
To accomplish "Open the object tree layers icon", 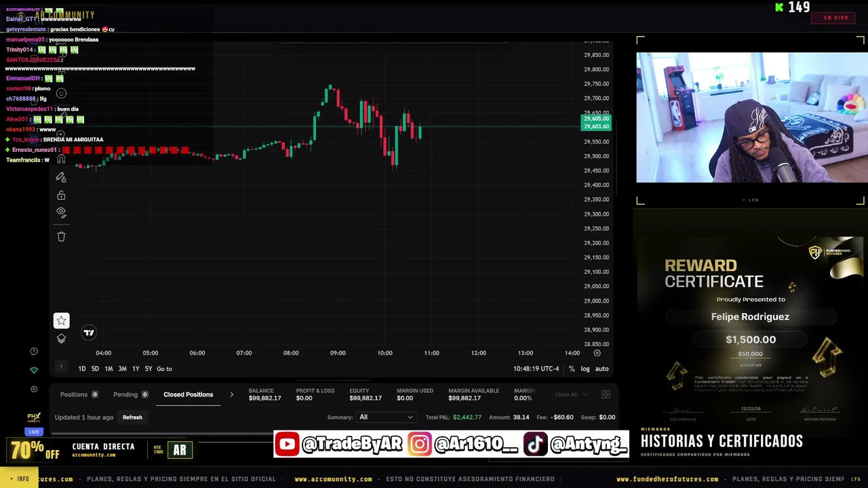I will click(61, 339).
